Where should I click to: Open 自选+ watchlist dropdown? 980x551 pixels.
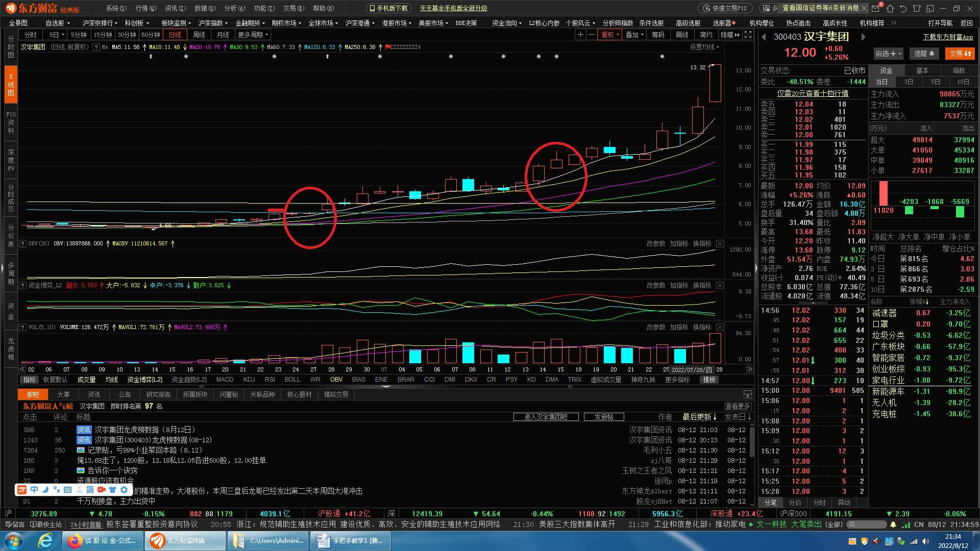[x=888, y=54]
